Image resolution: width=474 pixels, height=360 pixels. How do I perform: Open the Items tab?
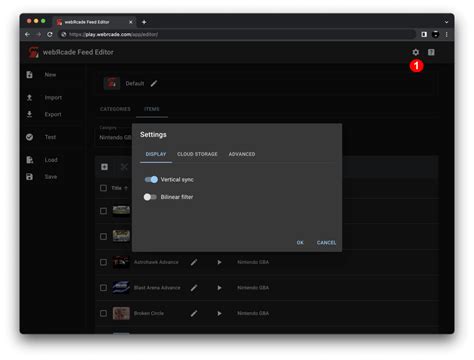[152, 109]
